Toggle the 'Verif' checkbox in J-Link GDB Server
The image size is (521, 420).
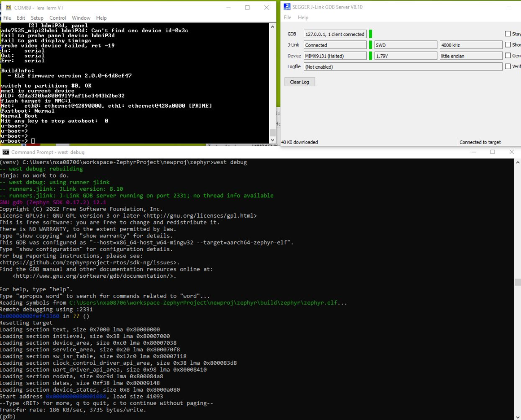click(x=508, y=66)
